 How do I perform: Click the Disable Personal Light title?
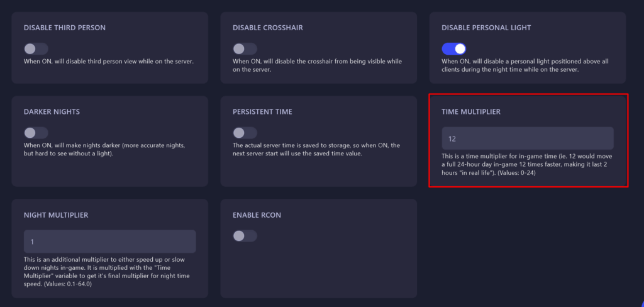tap(486, 28)
